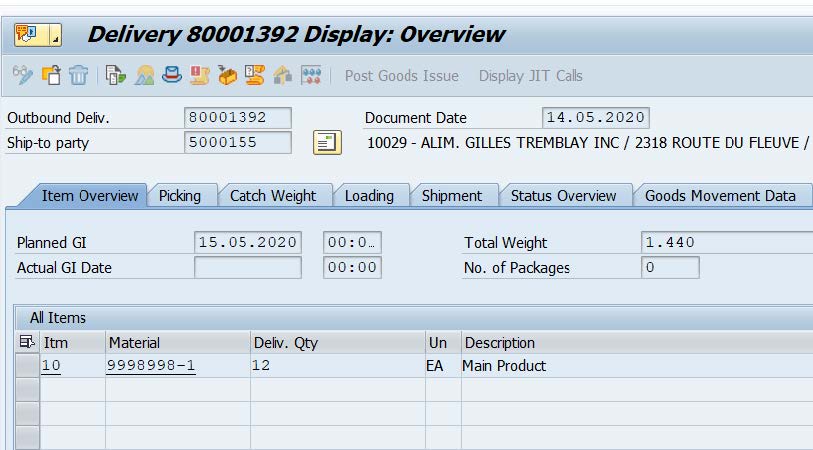Switch to the Catch Weight tab
This screenshot has height=450, width=813.
[272, 196]
